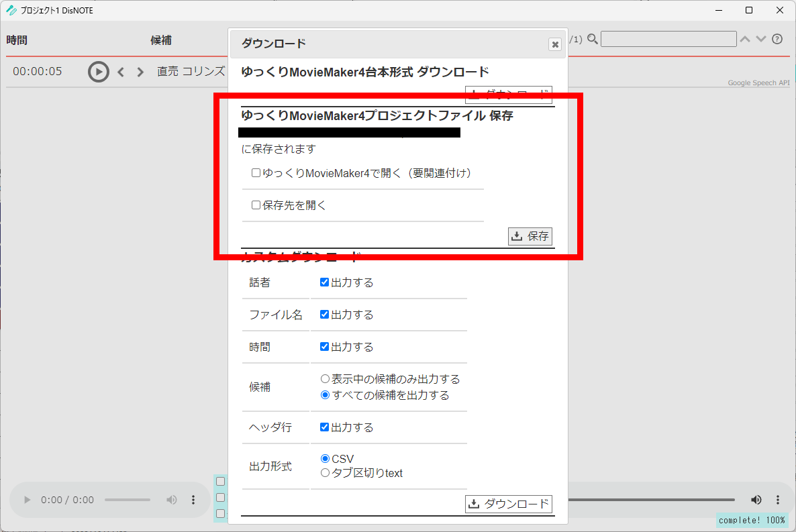This screenshot has width=796, height=532.
Task: Click the 時間 column header
Action: click(17, 40)
